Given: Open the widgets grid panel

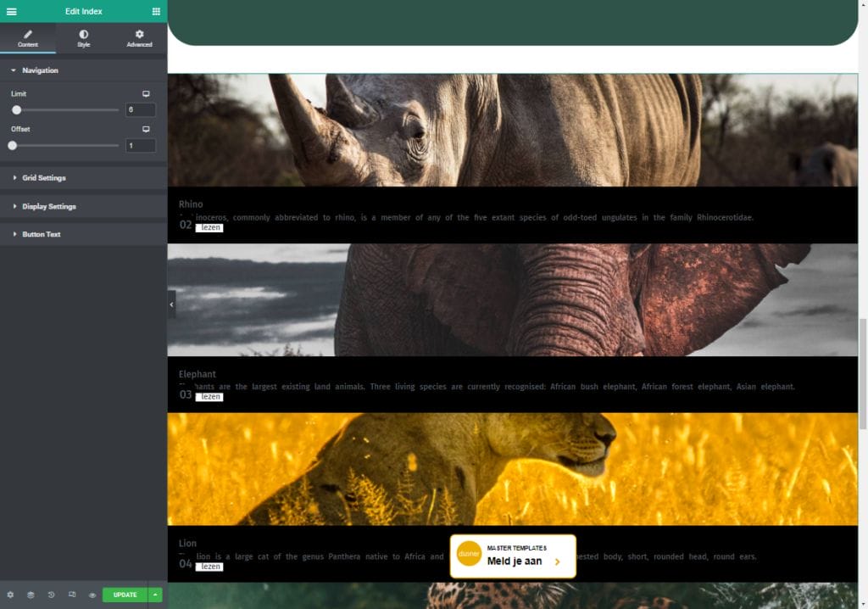Looking at the screenshot, I should tap(156, 12).
